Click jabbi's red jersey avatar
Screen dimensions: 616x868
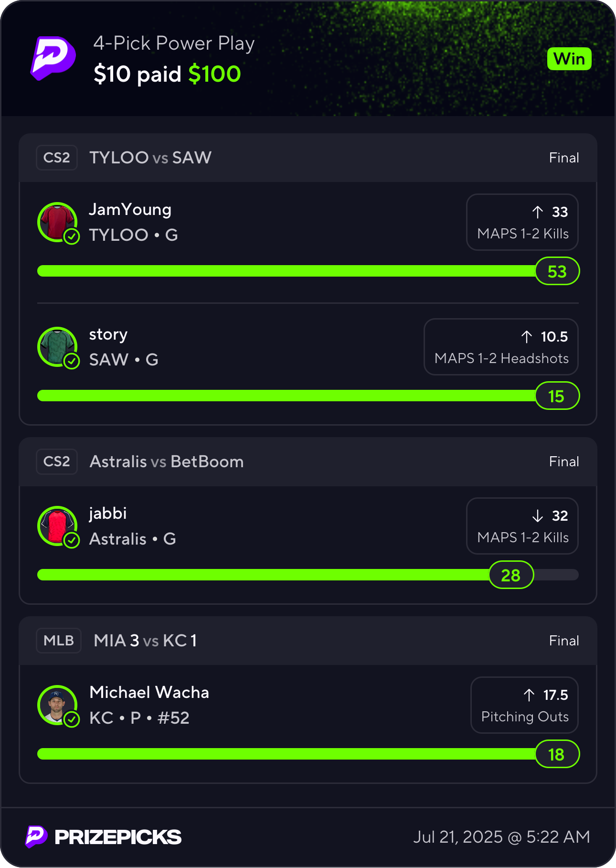pyautogui.click(x=58, y=526)
